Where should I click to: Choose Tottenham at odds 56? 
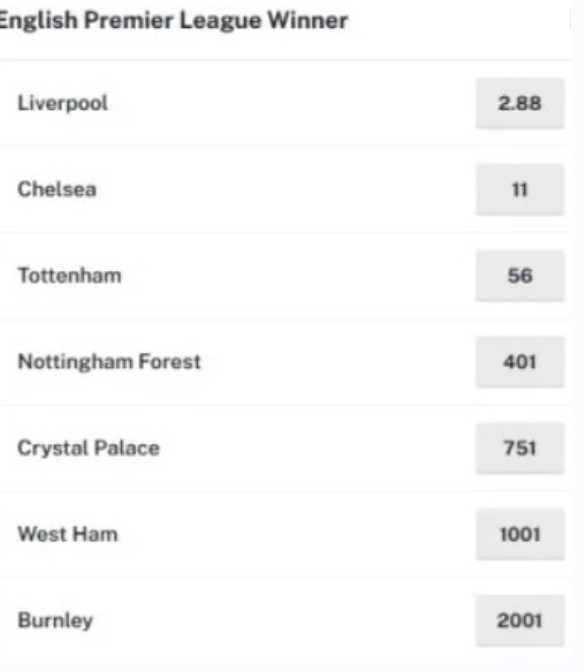520,276
